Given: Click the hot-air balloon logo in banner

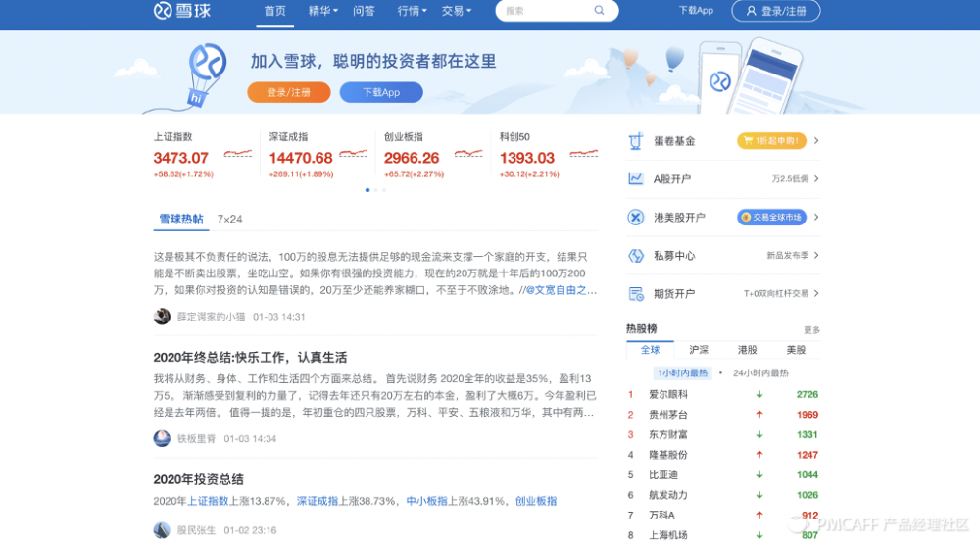Looking at the screenshot, I should pos(206,74).
